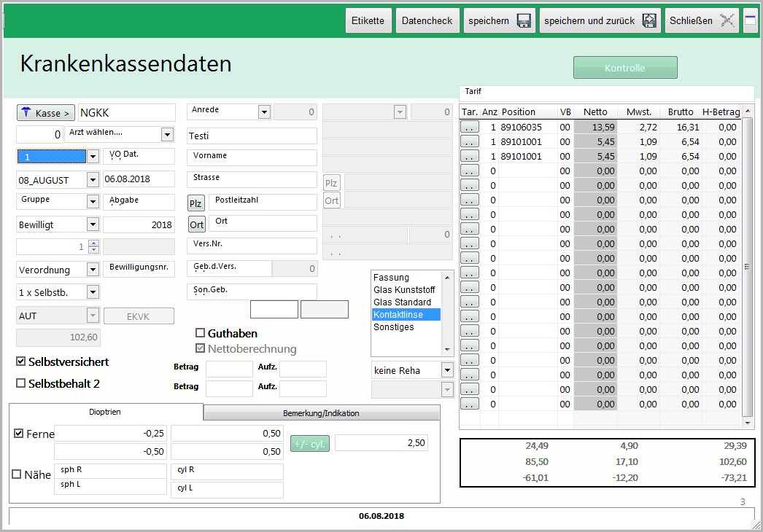
Task: Expand the Arzt wählen dropdown
Action: point(167,135)
